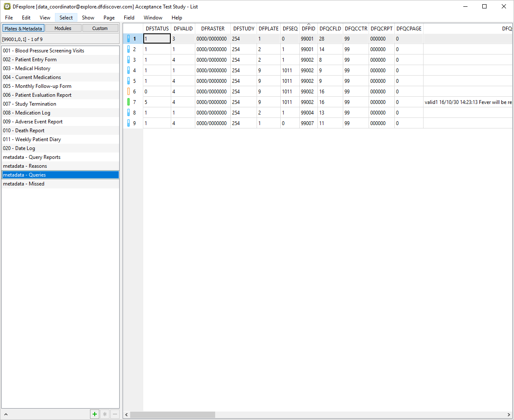The image size is (514, 420).
Task: Click the DFRASTER cell in row 3
Action: (x=212, y=60)
